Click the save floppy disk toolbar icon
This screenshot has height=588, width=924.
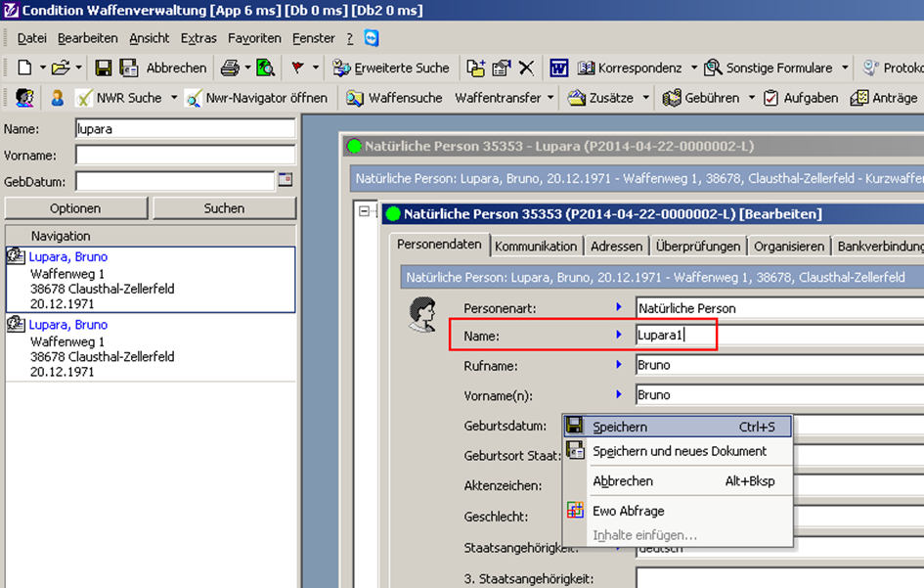pos(103,68)
